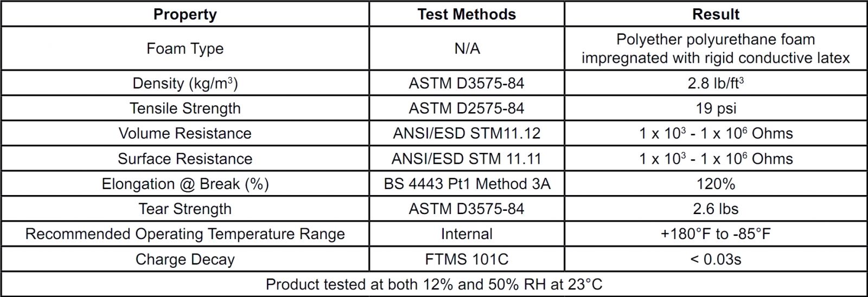This screenshot has height=297, width=868.
Task: Click the ANSI/ESD STM11.12 test method
Action: tap(467, 133)
